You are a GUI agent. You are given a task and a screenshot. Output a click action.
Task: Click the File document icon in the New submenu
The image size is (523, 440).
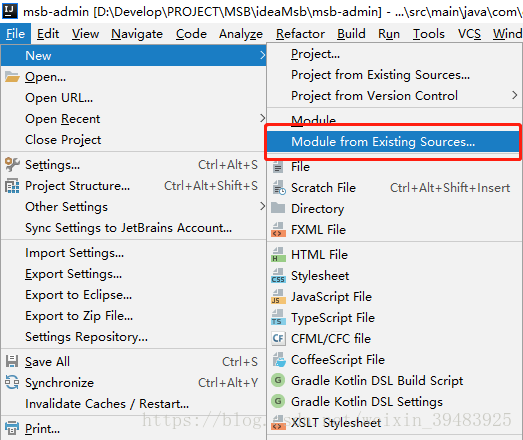(x=278, y=167)
